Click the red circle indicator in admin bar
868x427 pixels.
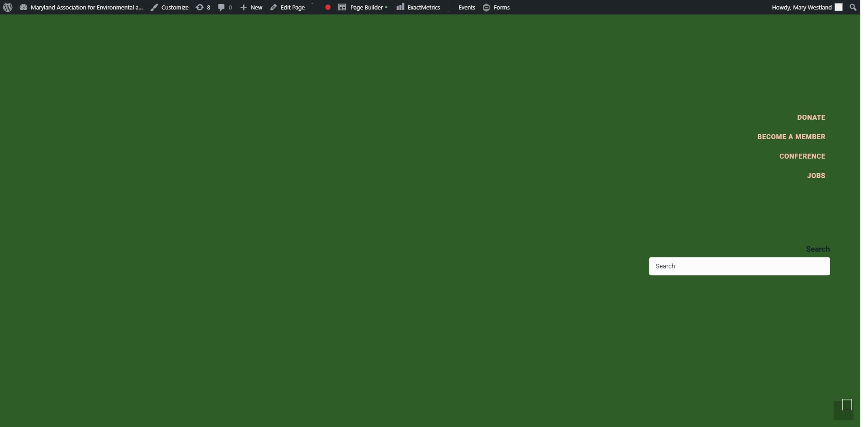(328, 7)
